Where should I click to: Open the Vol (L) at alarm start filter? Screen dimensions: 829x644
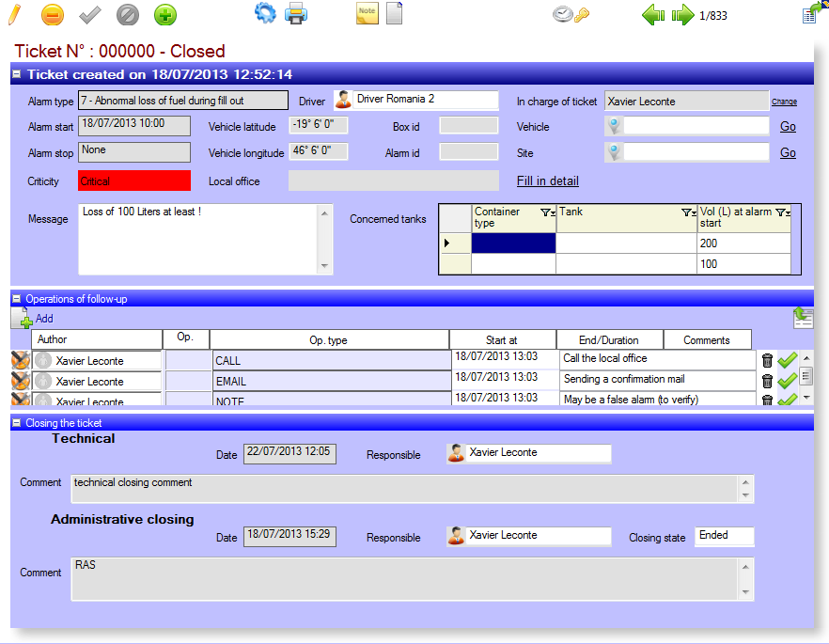coord(783,212)
